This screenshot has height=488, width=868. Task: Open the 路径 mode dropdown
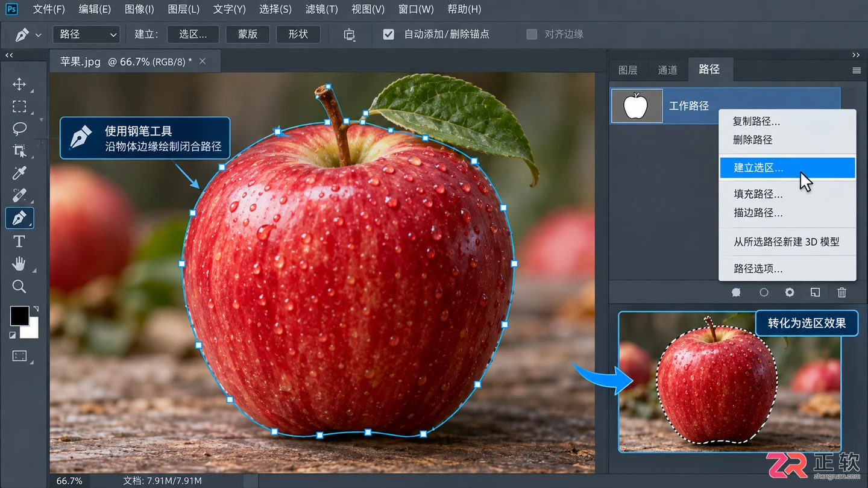point(86,34)
